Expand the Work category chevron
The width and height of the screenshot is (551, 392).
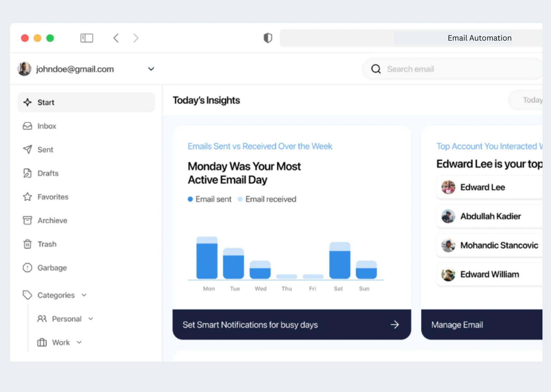click(79, 342)
